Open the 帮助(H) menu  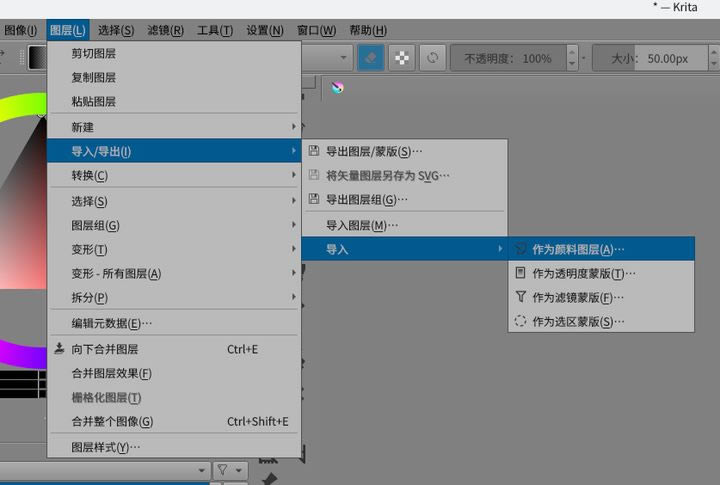point(368,30)
